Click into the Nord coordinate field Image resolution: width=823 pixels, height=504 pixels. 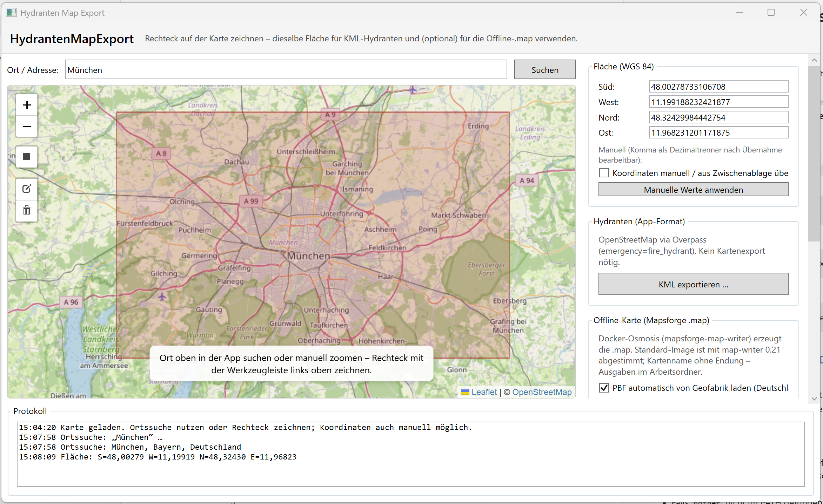718,117
